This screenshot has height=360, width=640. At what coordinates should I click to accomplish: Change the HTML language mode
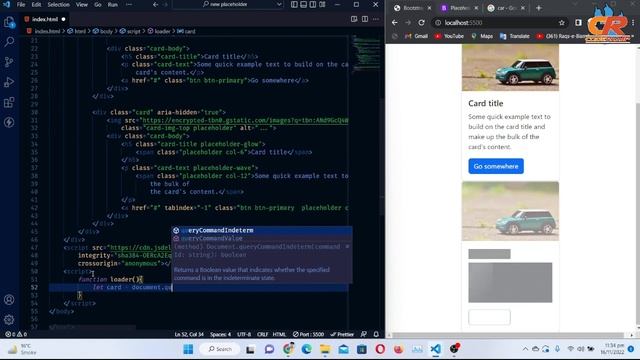click(x=279, y=334)
